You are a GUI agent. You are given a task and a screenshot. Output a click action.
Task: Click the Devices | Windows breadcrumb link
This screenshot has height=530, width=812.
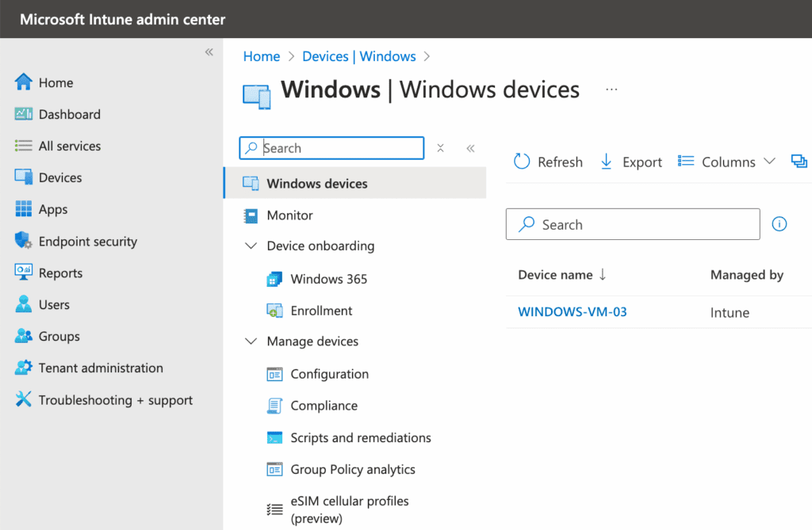pyautogui.click(x=359, y=55)
